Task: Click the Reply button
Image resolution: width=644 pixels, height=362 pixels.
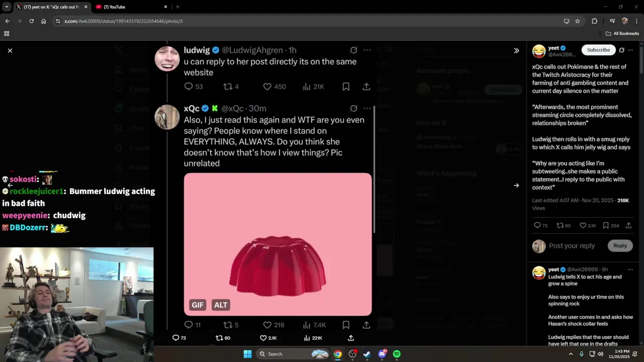Action: (x=620, y=246)
